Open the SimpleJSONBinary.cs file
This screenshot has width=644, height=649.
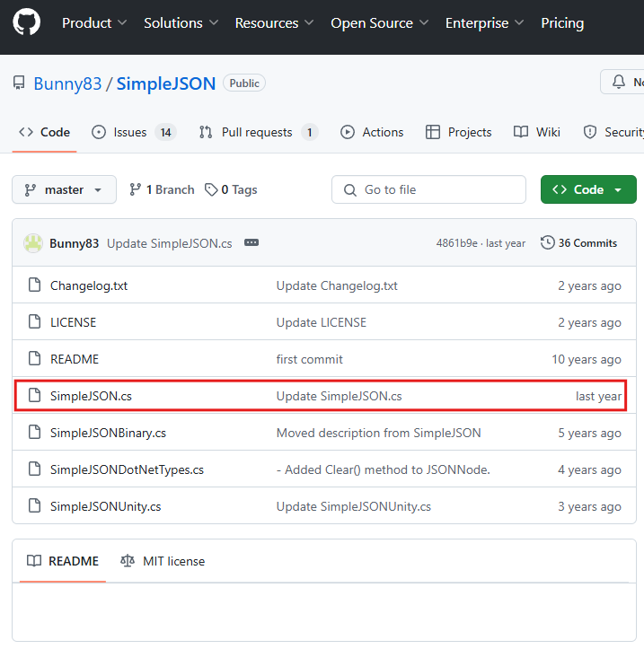point(108,433)
